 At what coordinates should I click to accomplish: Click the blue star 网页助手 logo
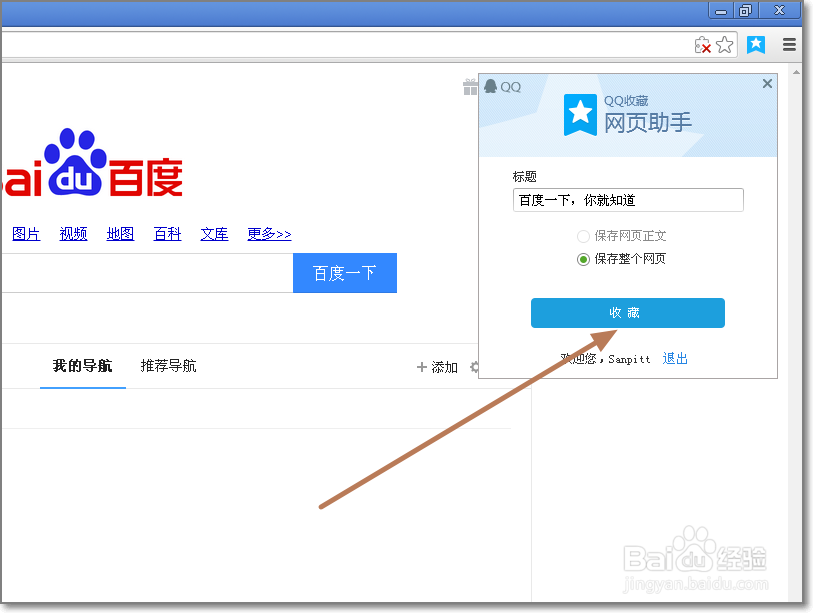point(580,115)
